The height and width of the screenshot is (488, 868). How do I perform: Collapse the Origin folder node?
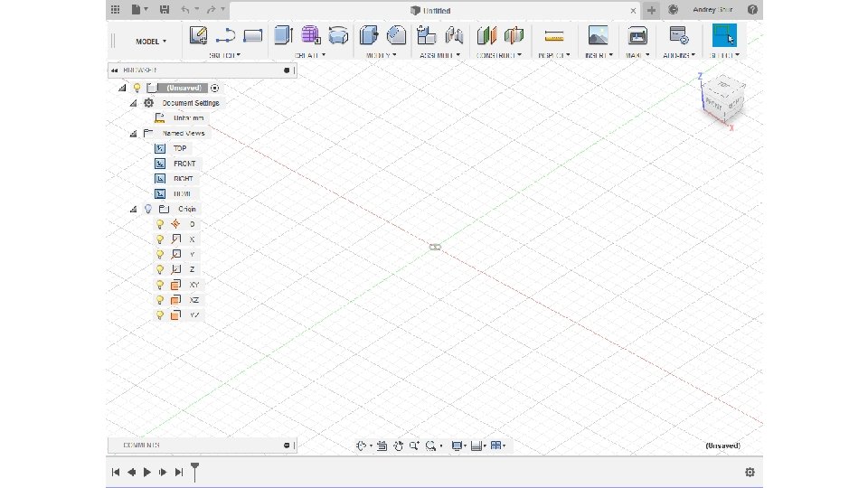click(x=134, y=209)
